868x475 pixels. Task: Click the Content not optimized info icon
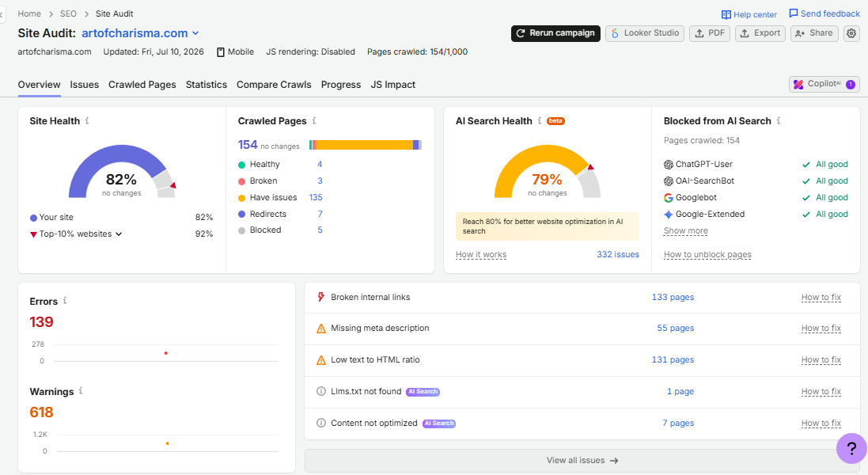pyautogui.click(x=321, y=423)
